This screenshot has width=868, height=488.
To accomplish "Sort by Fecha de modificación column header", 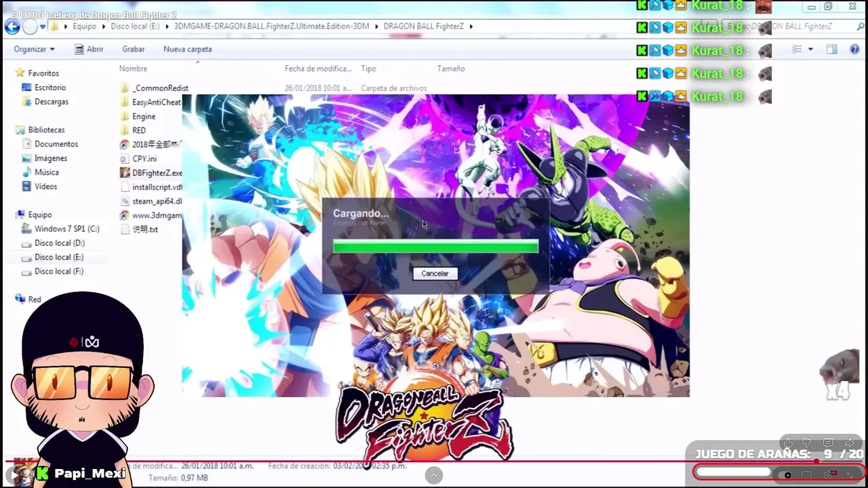I will [318, 68].
